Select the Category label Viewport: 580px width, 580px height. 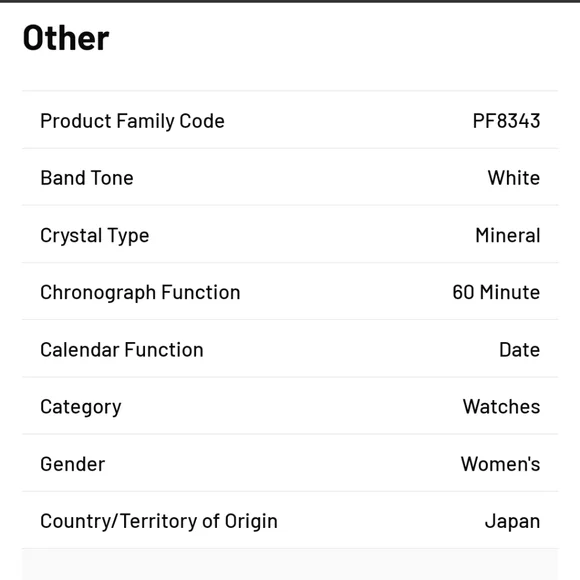pos(81,407)
